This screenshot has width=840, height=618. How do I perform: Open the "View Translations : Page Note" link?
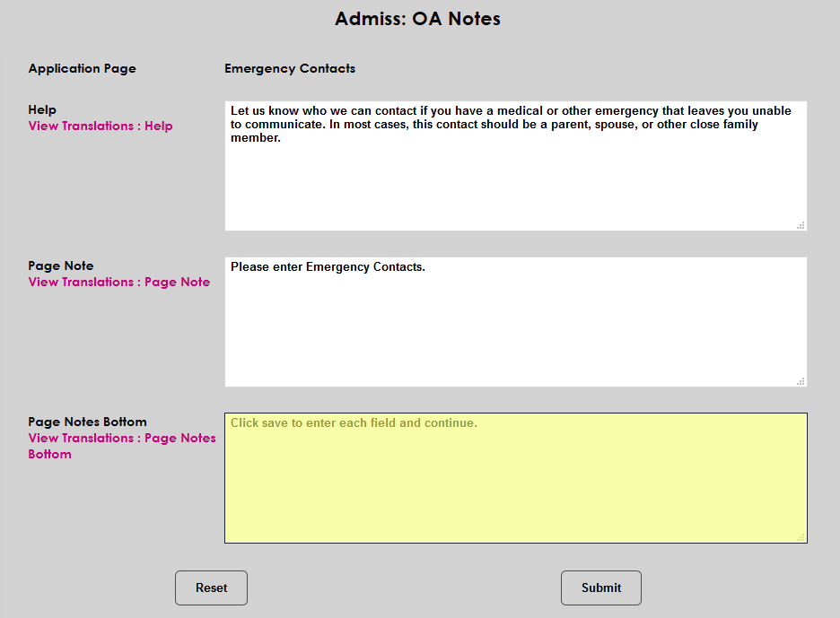coord(118,282)
